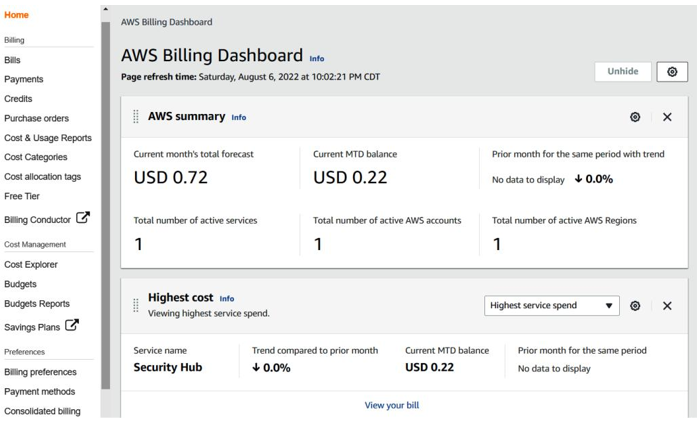The height and width of the screenshot is (423, 697).
Task: Open the View your bill link
Action: coord(392,405)
